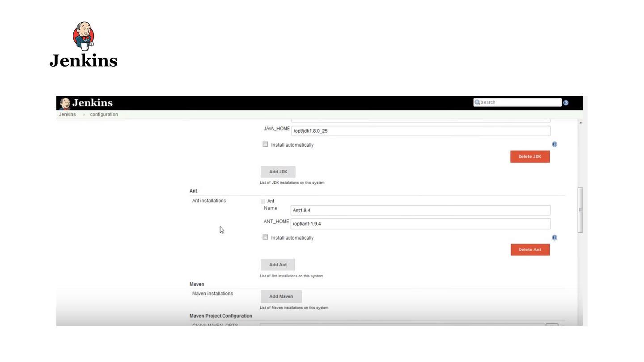Click the scrollbar up arrow
Screen dimensions: 644x362
click(x=580, y=123)
